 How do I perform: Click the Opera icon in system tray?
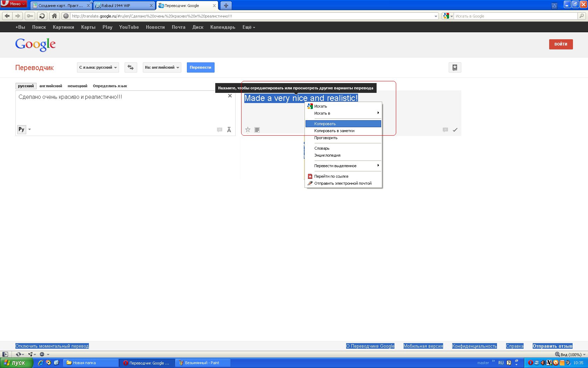pos(530,363)
